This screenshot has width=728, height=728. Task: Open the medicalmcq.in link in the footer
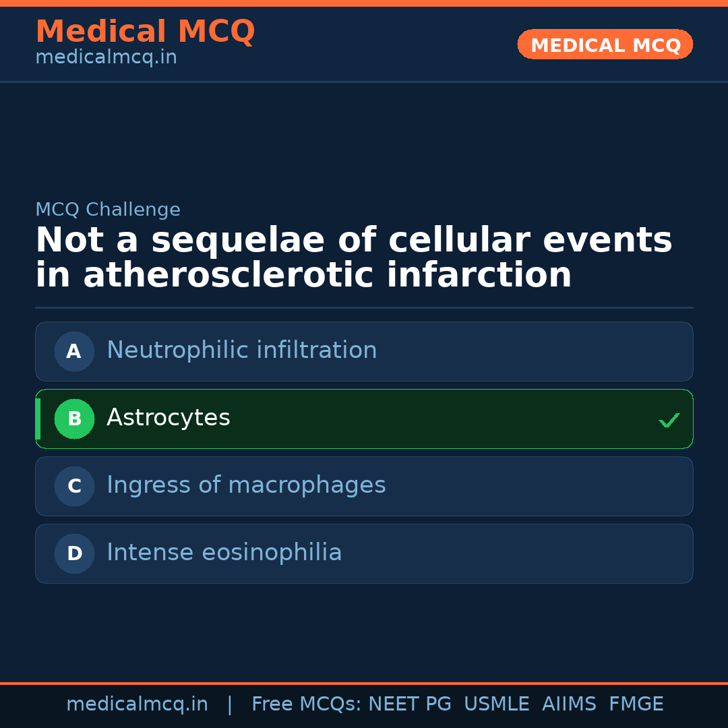click(x=137, y=704)
